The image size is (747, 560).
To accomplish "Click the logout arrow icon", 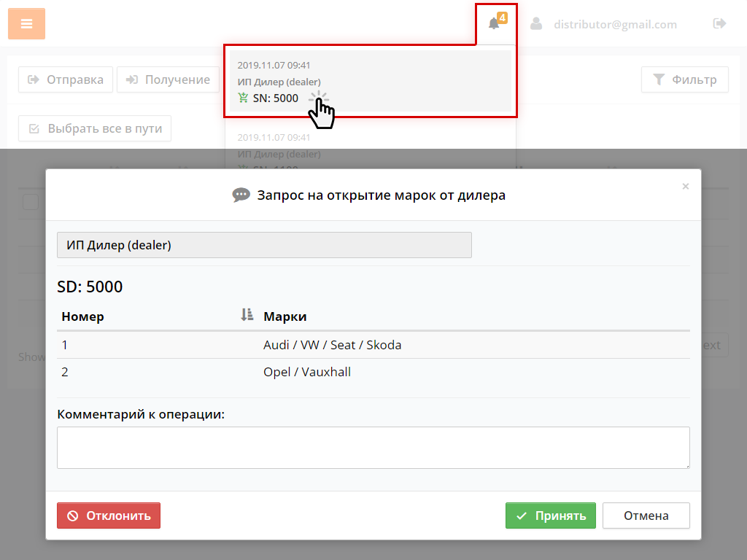I will (719, 24).
